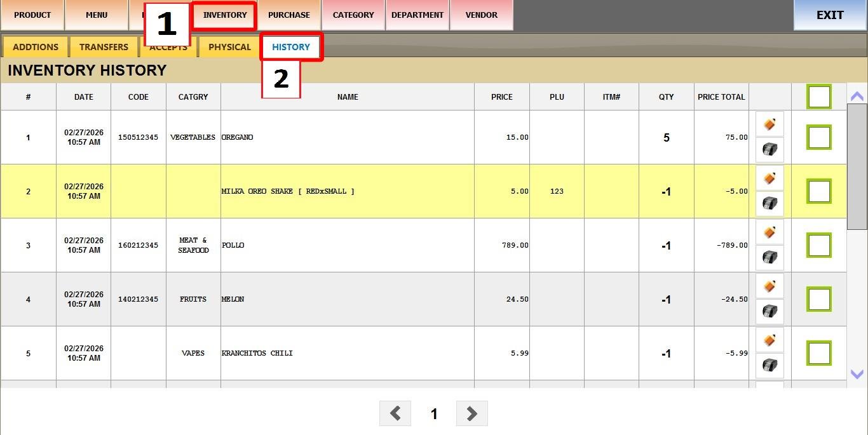Open the VENDOR section
This screenshot has height=435, width=868.
(481, 15)
